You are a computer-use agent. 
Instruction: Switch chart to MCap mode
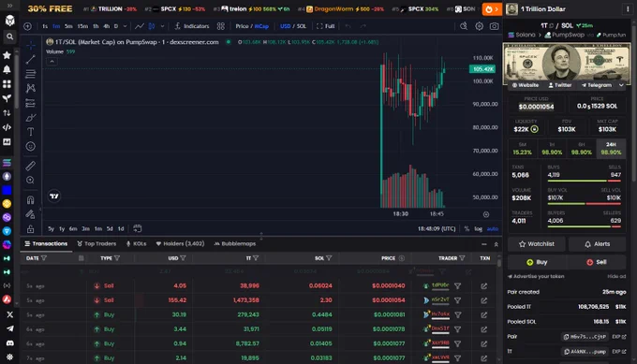[261, 26]
